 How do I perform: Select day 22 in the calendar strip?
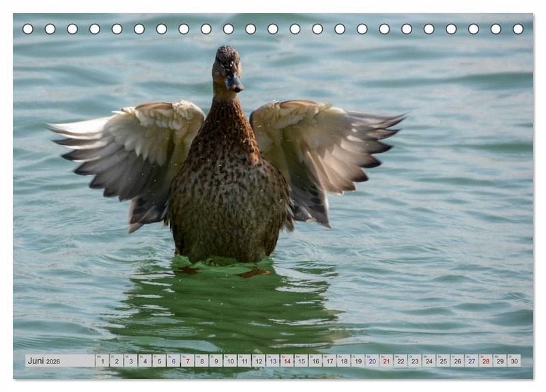pyautogui.click(x=401, y=361)
